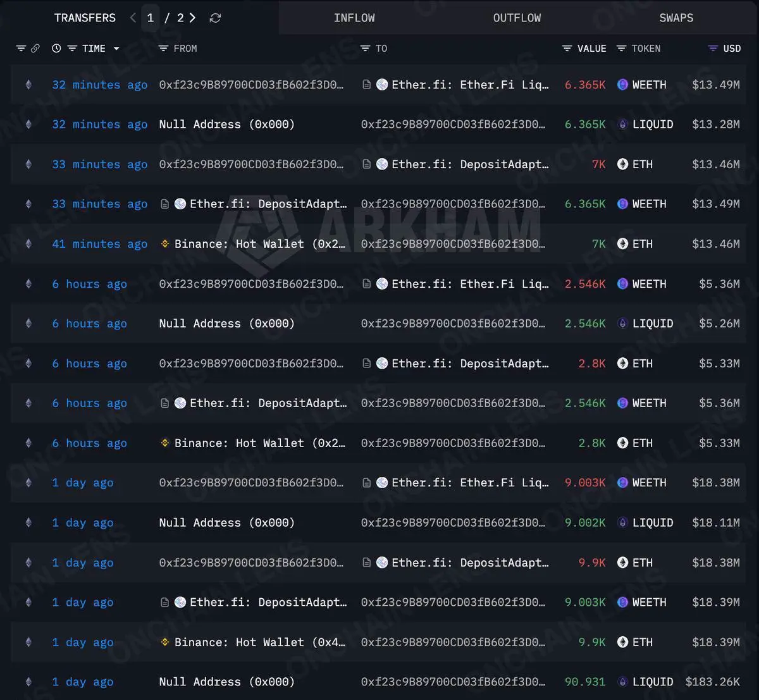Go to the previous transfers page

pyautogui.click(x=133, y=18)
